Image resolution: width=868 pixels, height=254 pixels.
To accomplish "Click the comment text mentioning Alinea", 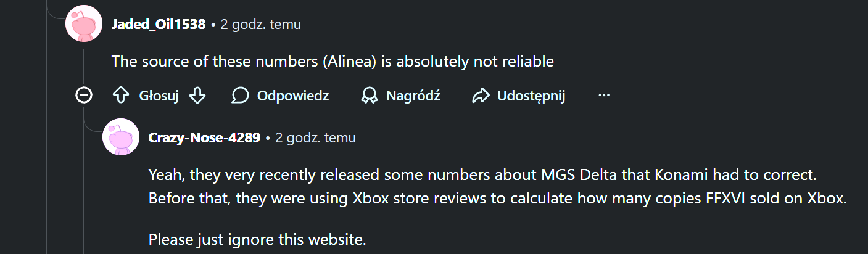I will (333, 61).
